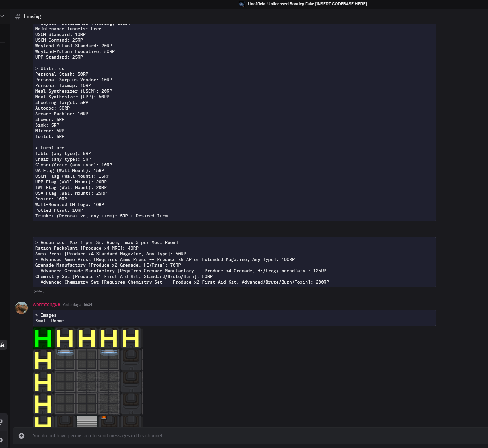Screen dimensions: 488x448
Task: Click the hash icon beside housing
Action: [18, 17]
